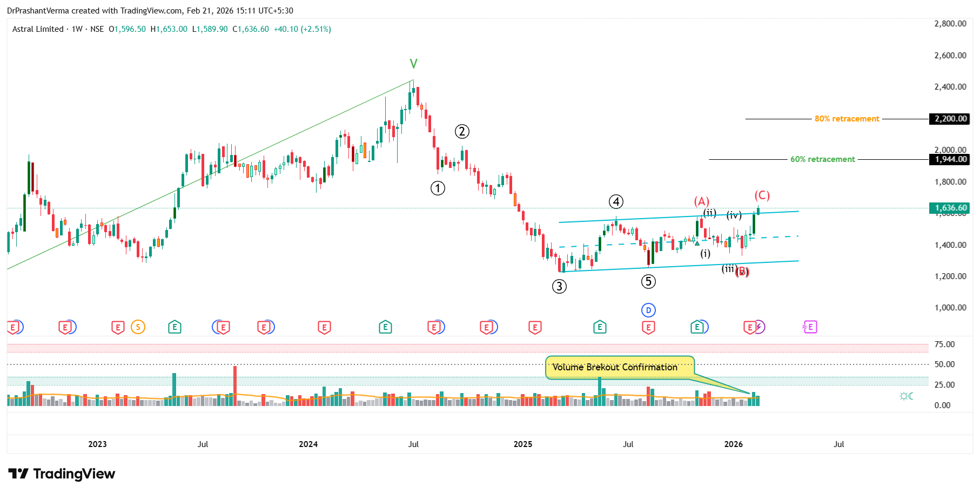Click the sun and moon session icon
980x494 pixels.
point(907,396)
